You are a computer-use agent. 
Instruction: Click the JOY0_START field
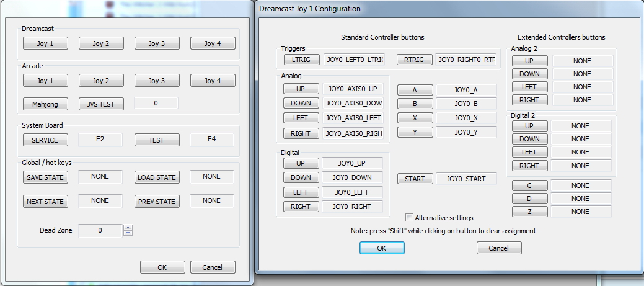point(466,179)
